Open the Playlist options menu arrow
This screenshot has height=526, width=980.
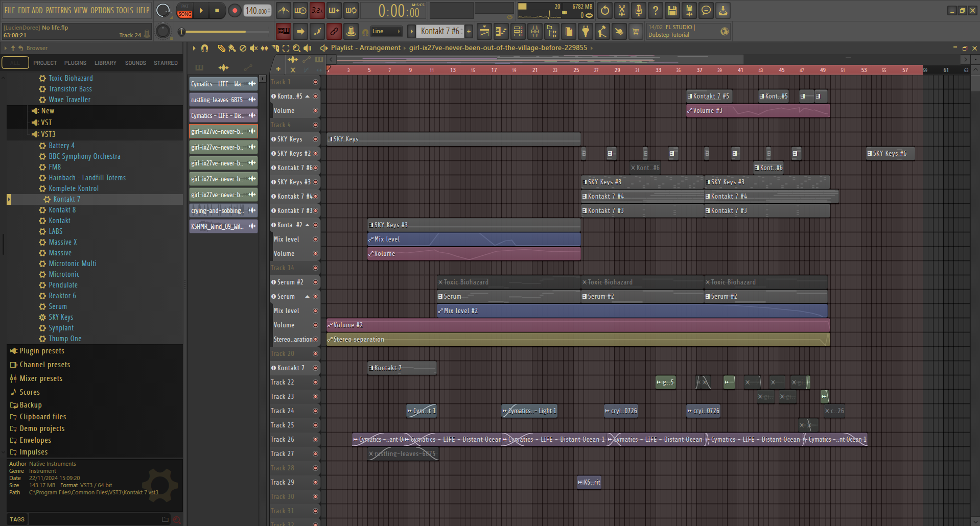[x=194, y=48]
